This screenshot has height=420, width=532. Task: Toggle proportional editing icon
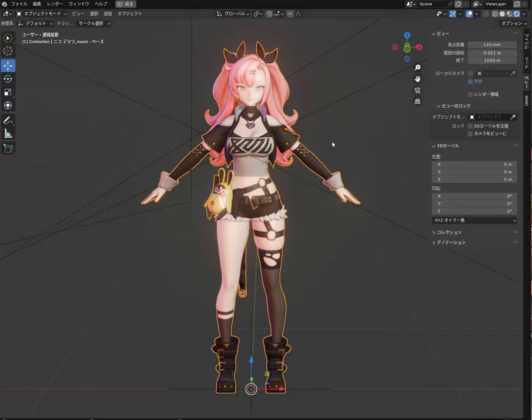[x=290, y=14]
